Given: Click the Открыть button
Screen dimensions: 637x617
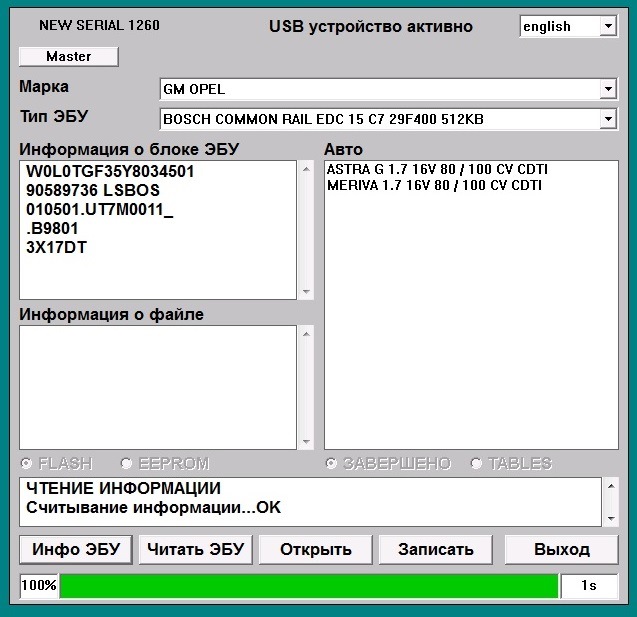Looking at the screenshot, I should 315,550.
